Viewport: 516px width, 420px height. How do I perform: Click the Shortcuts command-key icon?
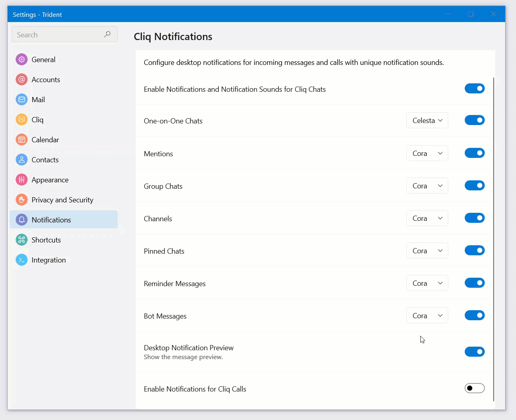click(x=22, y=240)
